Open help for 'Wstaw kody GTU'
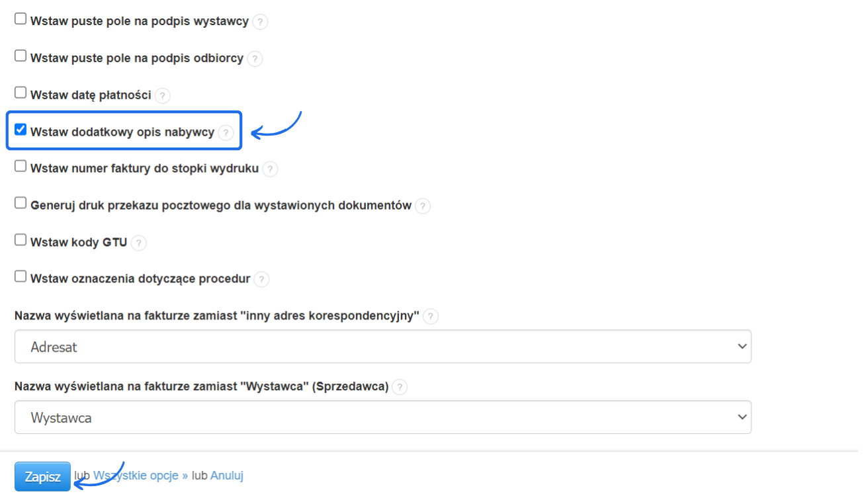The height and width of the screenshot is (504, 868). pos(139,243)
